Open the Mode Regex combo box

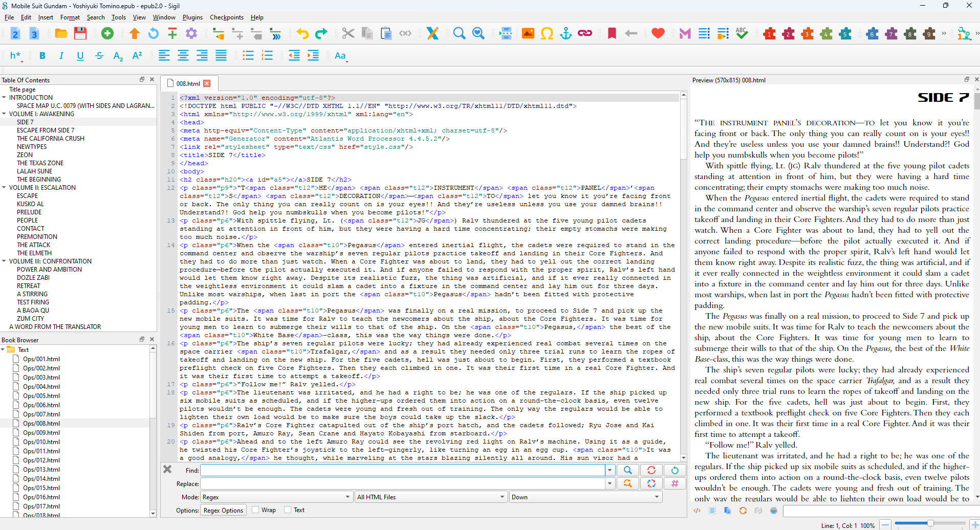click(276, 497)
